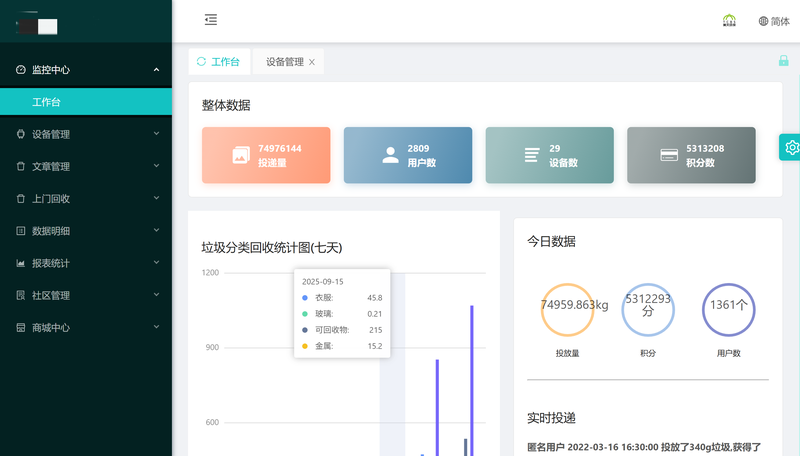The height and width of the screenshot is (456, 800).
Task: Click the 整体数据 heading
Action: [x=226, y=105]
